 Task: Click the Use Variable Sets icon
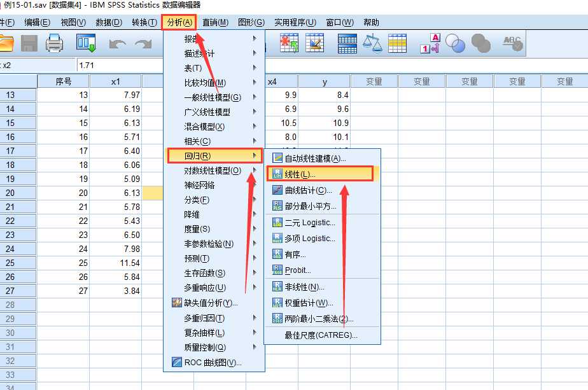(455, 43)
